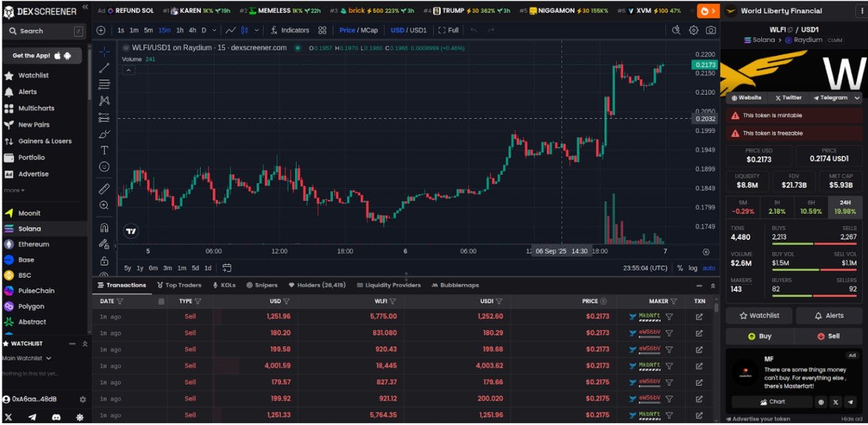The height and width of the screenshot is (425, 868).
Task: Expand social links chevron beside Telegram
Action: 857,98
